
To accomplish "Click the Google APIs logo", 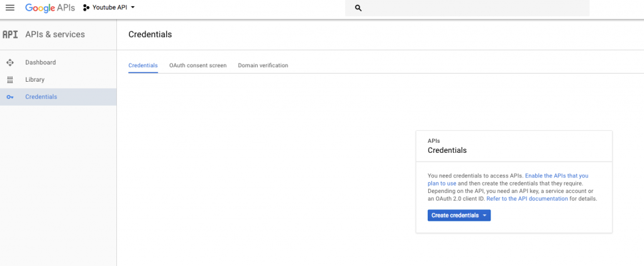I will point(50,8).
